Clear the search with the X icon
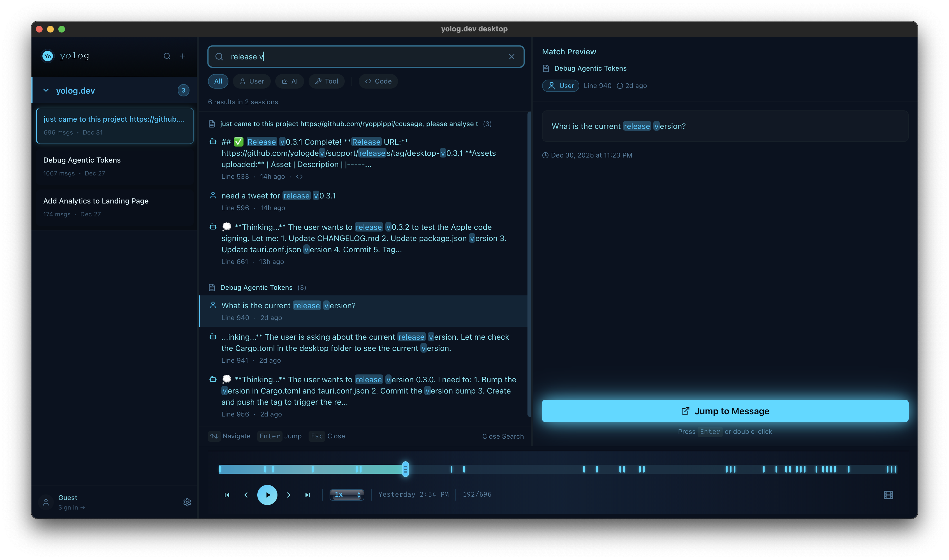The height and width of the screenshot is (560, 949). click(x=512, y=57)
